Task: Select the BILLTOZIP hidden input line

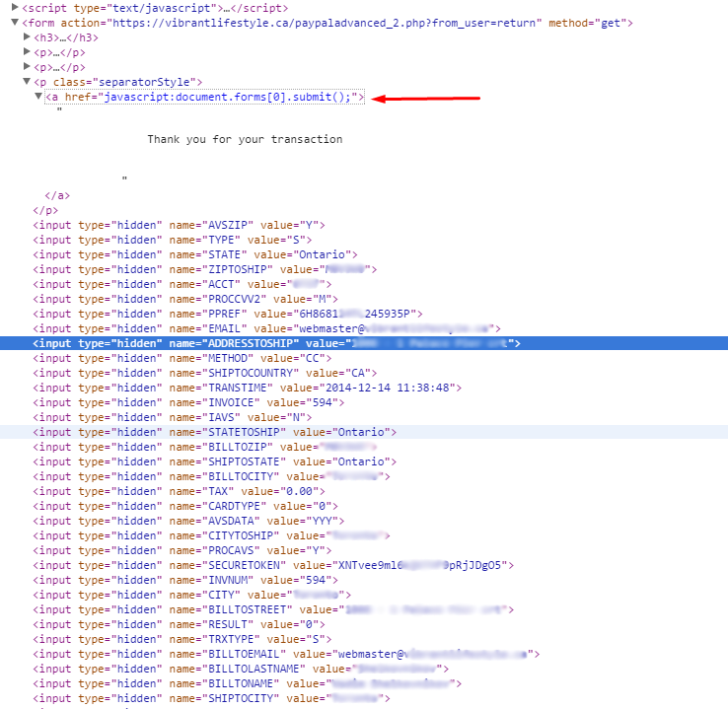Action: [x=205, y=448]
